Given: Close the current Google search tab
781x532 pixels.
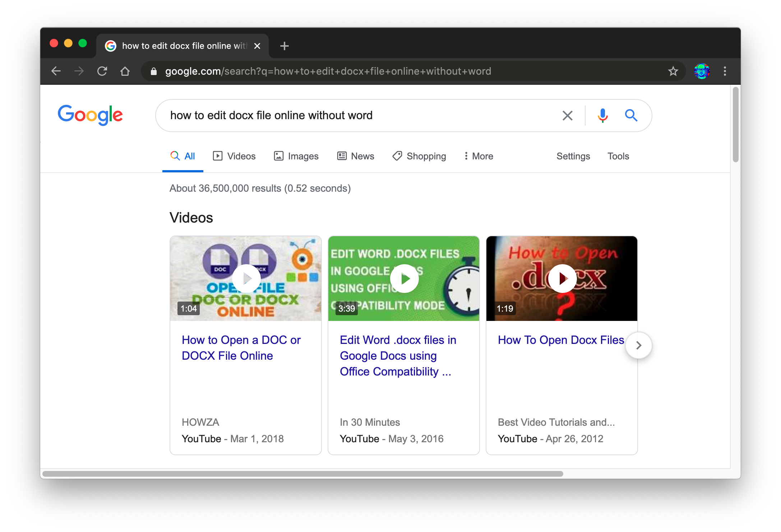Looking at the screenshot, I should pyautogui.click(x=257, y=46).
